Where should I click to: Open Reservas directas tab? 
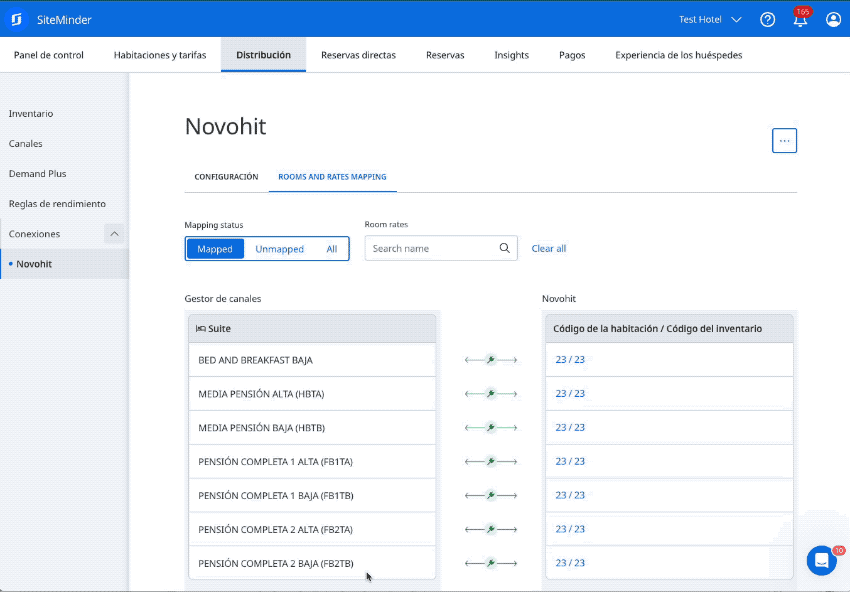pyautogui.click(x=358, y=55)
